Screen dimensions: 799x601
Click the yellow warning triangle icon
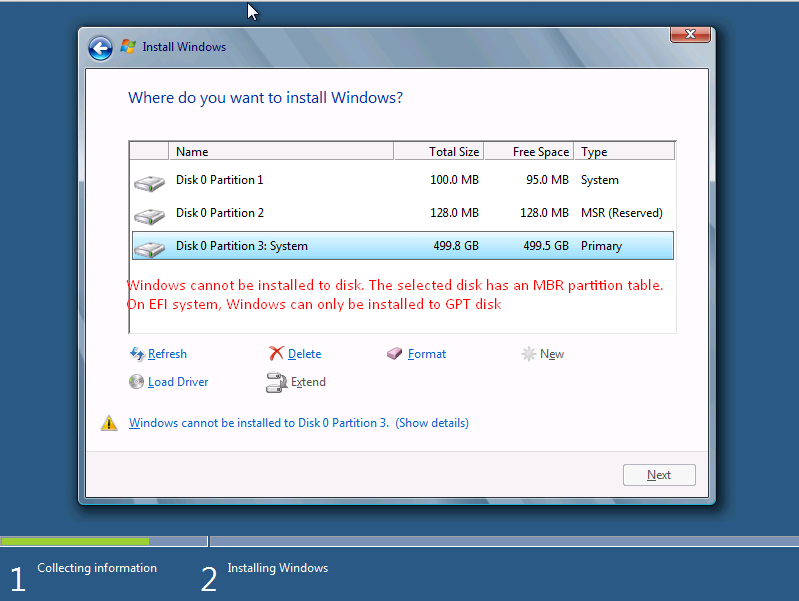[x=109, y=423]
